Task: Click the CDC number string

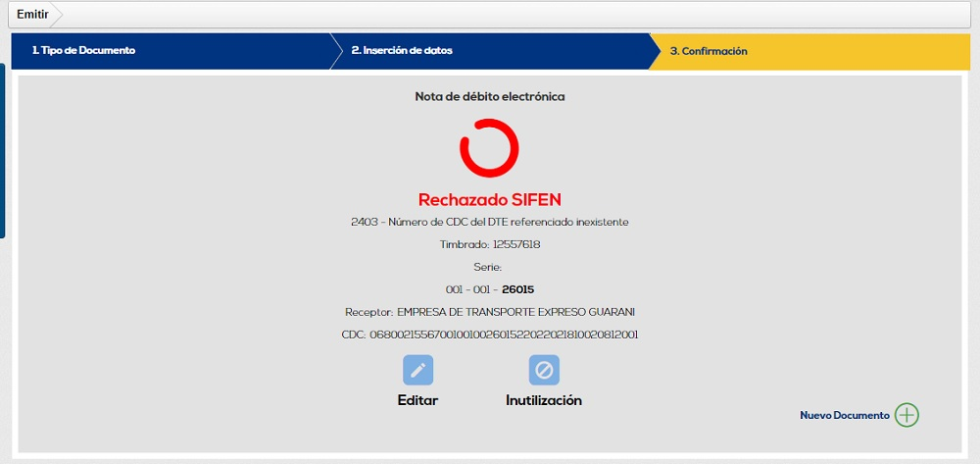Action: (489, 335)
